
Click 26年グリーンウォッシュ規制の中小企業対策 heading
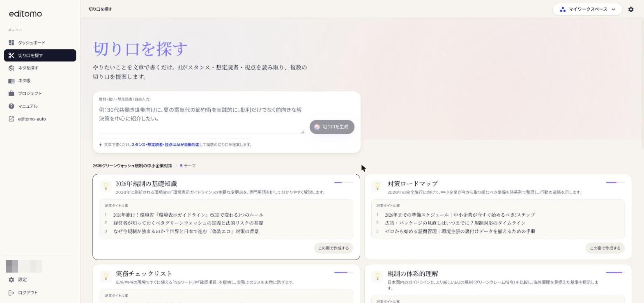132,166
